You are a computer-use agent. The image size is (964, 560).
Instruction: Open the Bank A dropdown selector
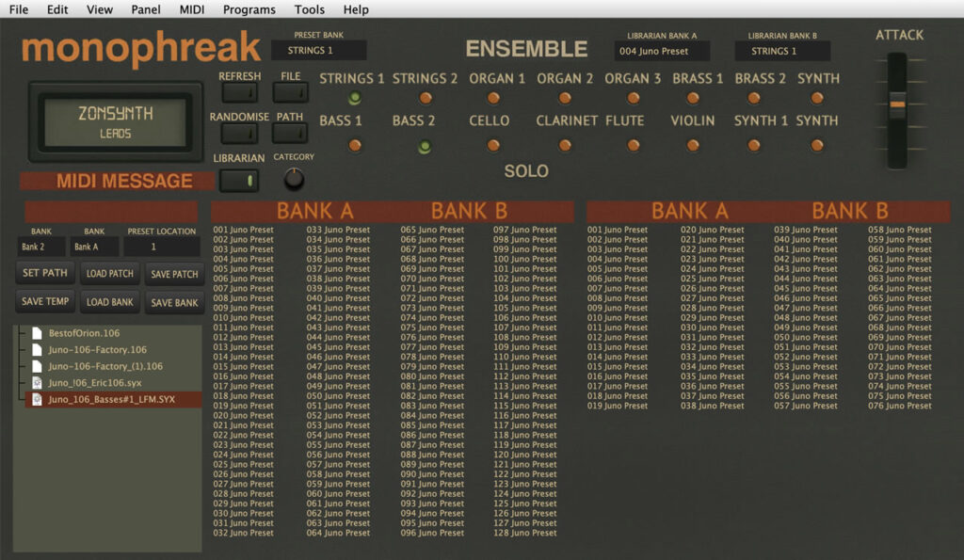pos(95,248)
